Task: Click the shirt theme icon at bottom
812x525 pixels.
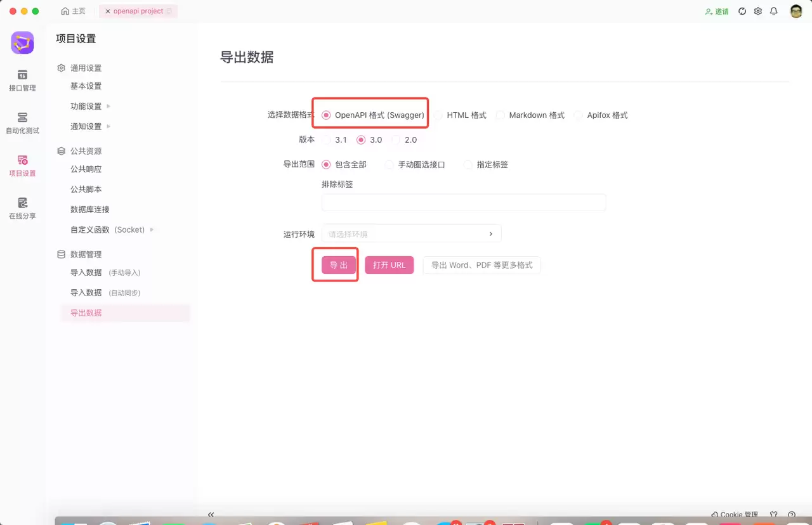Action: point(774,515)
